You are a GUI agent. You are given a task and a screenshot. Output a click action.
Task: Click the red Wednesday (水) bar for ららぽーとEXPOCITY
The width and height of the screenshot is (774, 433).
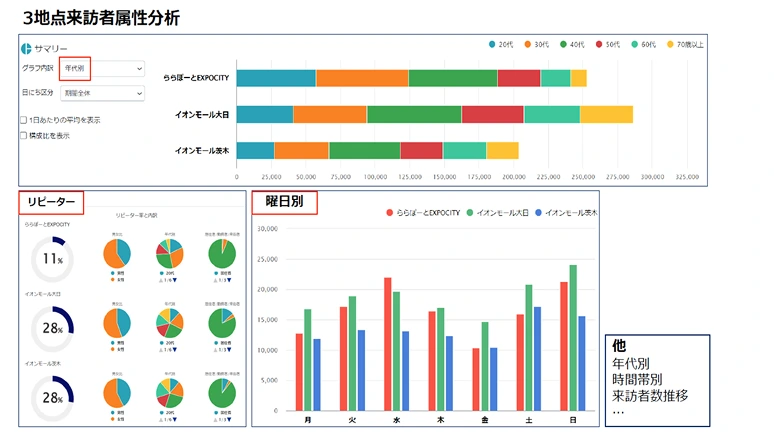tap(387, 344)
